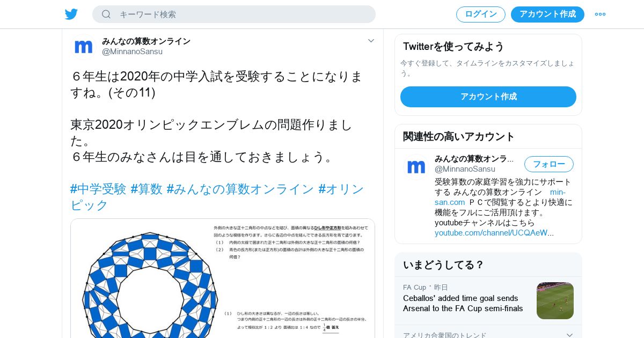Open the Olympic emblem problem image

[x=223, y=278]
